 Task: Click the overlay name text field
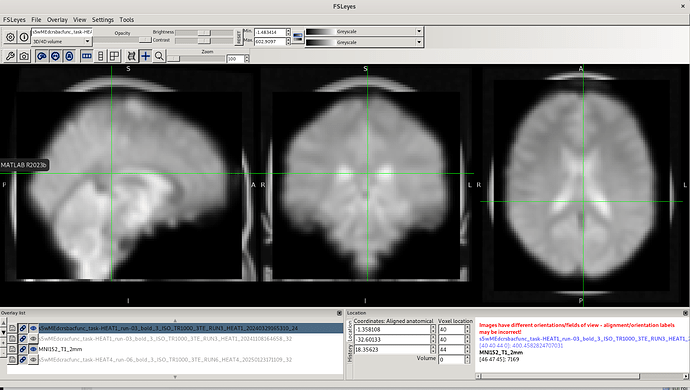click(x=62, y=32)
